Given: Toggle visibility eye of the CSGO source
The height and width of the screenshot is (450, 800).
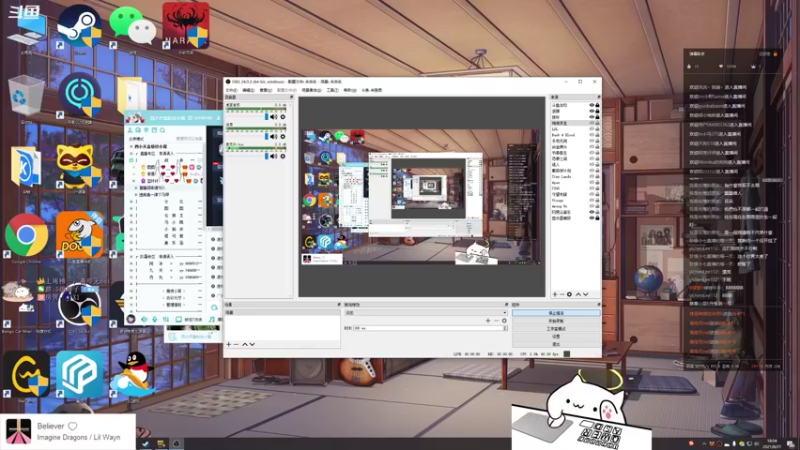Looking at the screenshot, I should tap(592, 188).
